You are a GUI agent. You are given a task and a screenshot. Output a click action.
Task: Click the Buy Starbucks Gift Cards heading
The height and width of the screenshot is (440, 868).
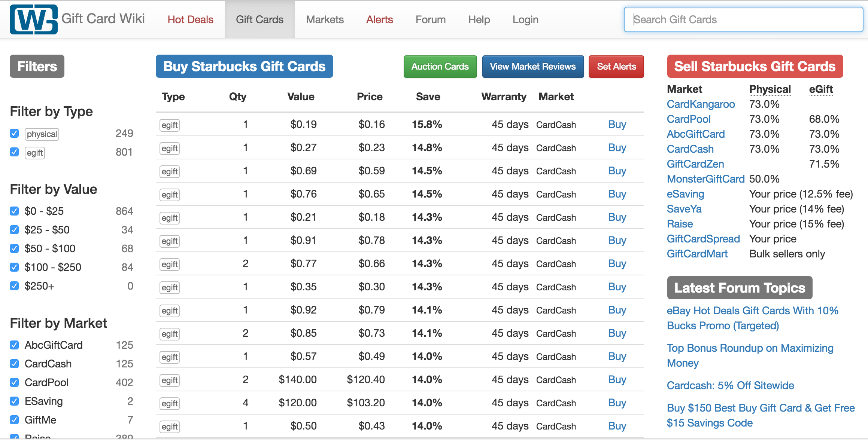pos(244,66)
